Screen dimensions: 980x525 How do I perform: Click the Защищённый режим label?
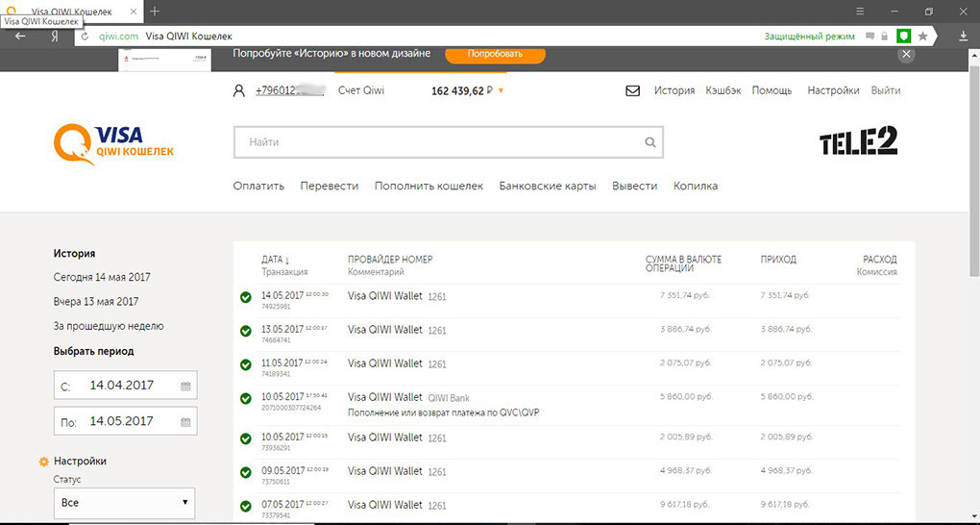[x=809, y=37]
